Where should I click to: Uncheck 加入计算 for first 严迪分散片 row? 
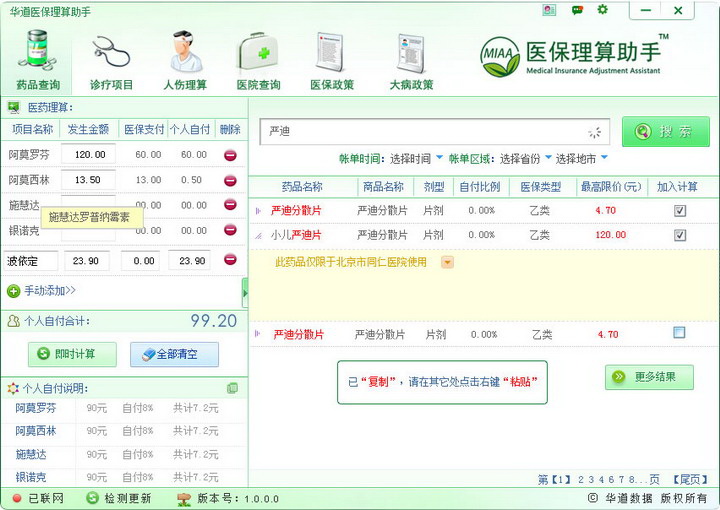680,211
